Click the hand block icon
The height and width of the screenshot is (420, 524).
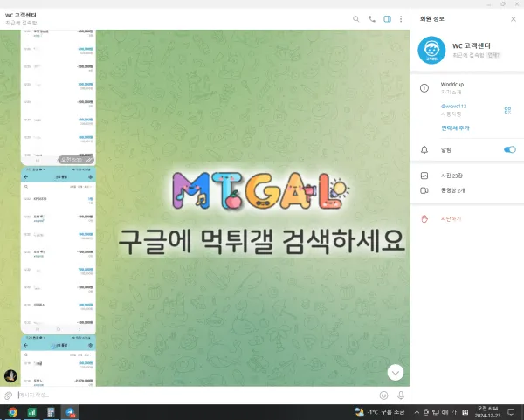(x=424, y=219)
